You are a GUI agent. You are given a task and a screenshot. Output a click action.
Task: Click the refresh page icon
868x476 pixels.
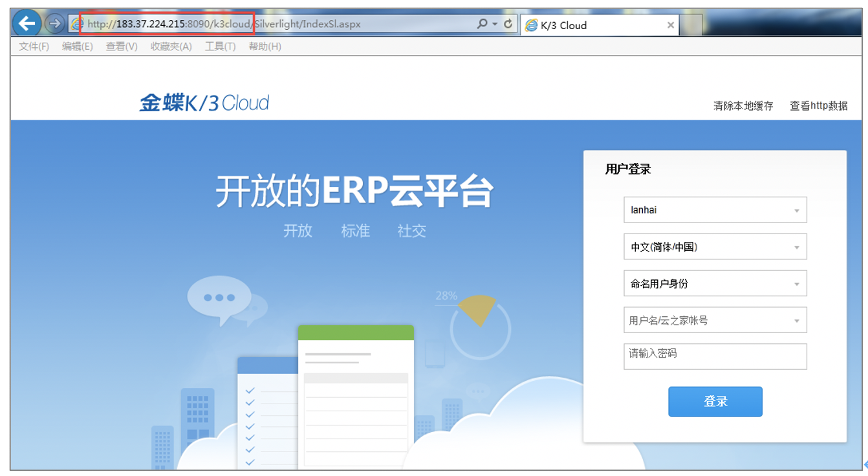coord(508,24)
